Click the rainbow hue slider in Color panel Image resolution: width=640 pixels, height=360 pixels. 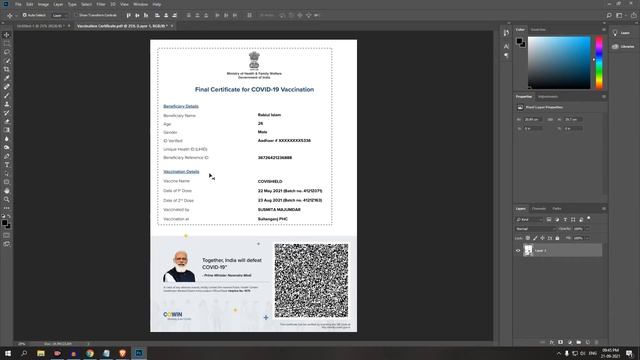click(599, 62)
